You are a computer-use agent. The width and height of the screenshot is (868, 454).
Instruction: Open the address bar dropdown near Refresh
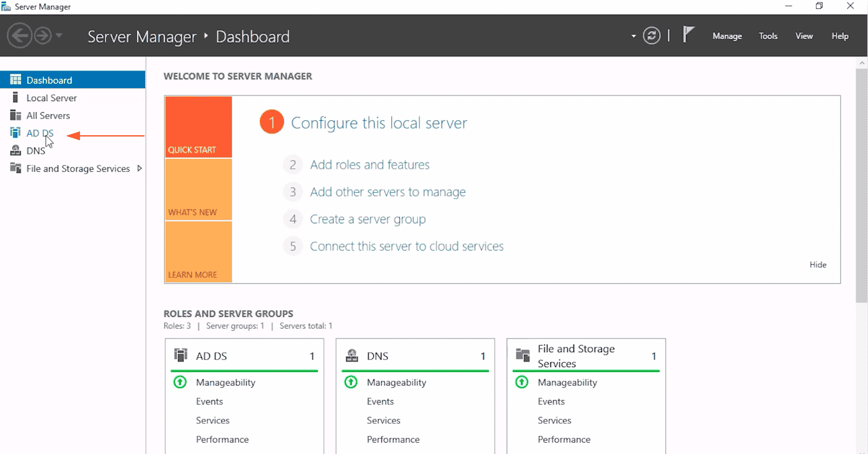(x=632, y=36)
